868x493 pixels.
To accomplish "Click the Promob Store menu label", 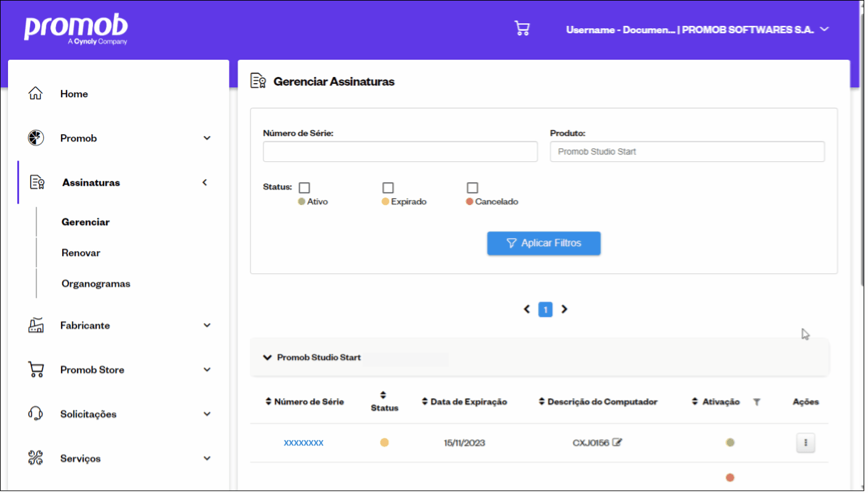I will point(92,369).
